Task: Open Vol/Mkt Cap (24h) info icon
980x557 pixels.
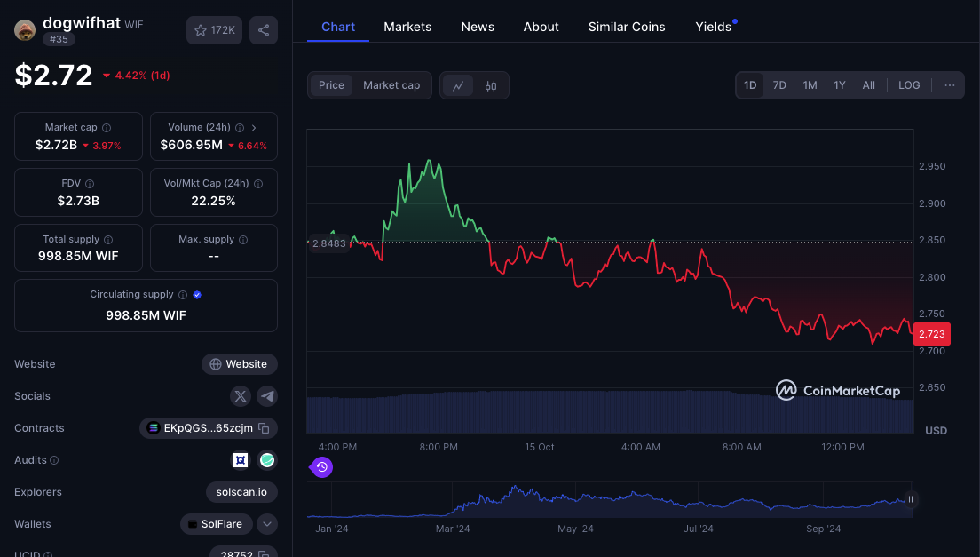Action: [258, 184]
